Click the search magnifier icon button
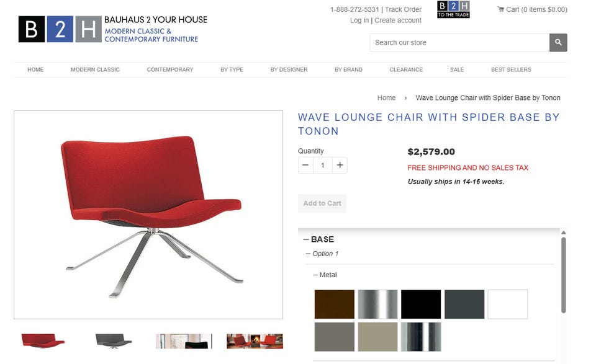Screen dimensions: 596x364 point(558,43)
